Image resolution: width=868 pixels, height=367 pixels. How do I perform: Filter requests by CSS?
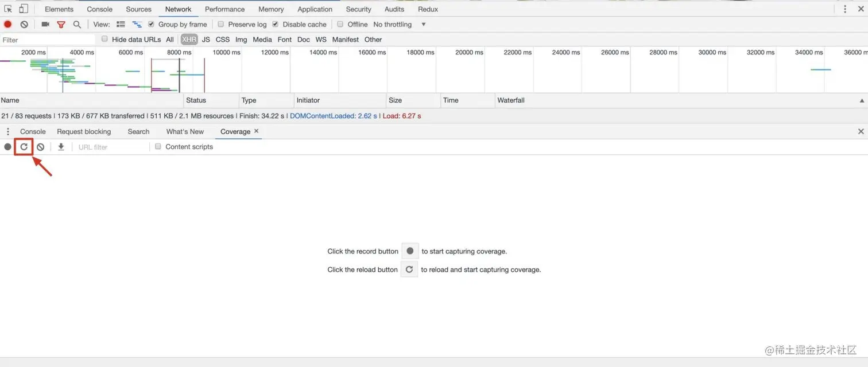[x=223, y=40]
